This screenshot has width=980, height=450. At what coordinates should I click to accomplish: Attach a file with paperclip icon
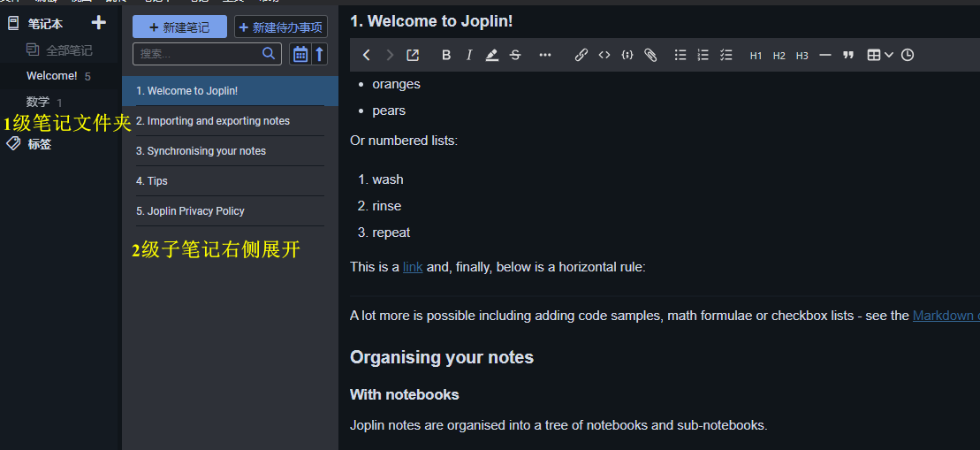(650, 55)
